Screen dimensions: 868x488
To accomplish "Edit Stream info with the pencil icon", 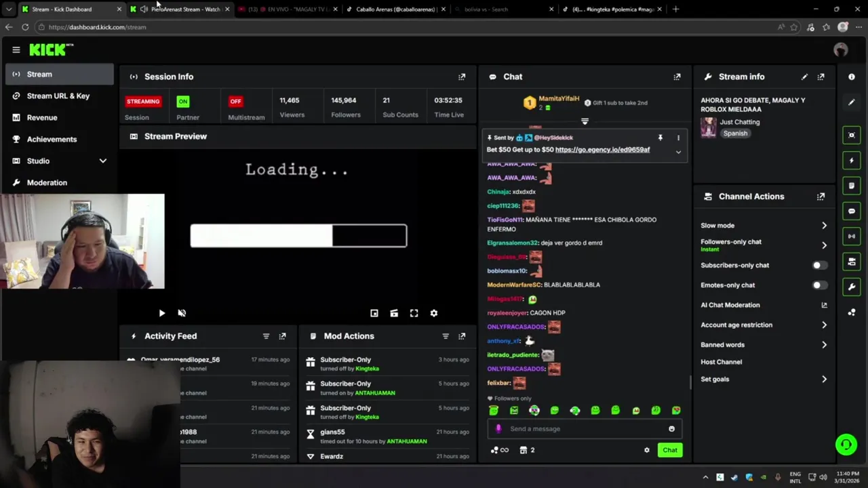I will [x=804, y=77].
